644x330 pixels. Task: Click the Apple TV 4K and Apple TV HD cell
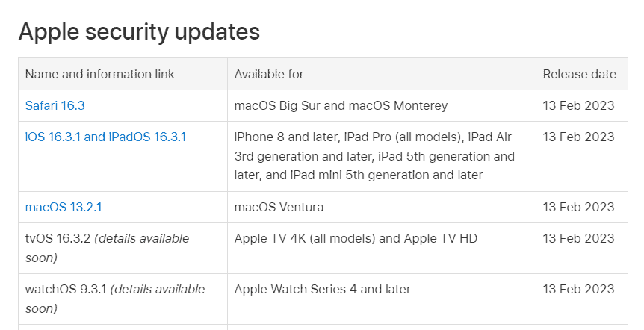click(x=356, y=239)
